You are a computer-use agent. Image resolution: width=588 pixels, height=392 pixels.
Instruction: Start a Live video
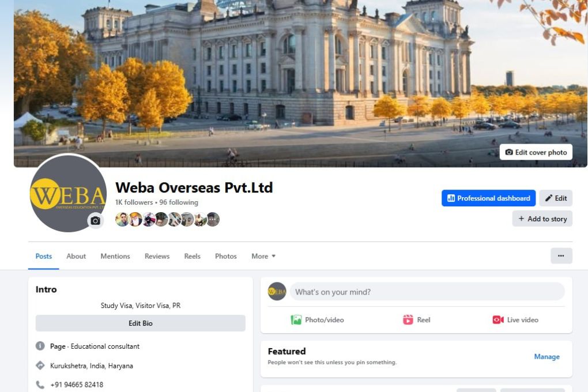tap(515, 320)
